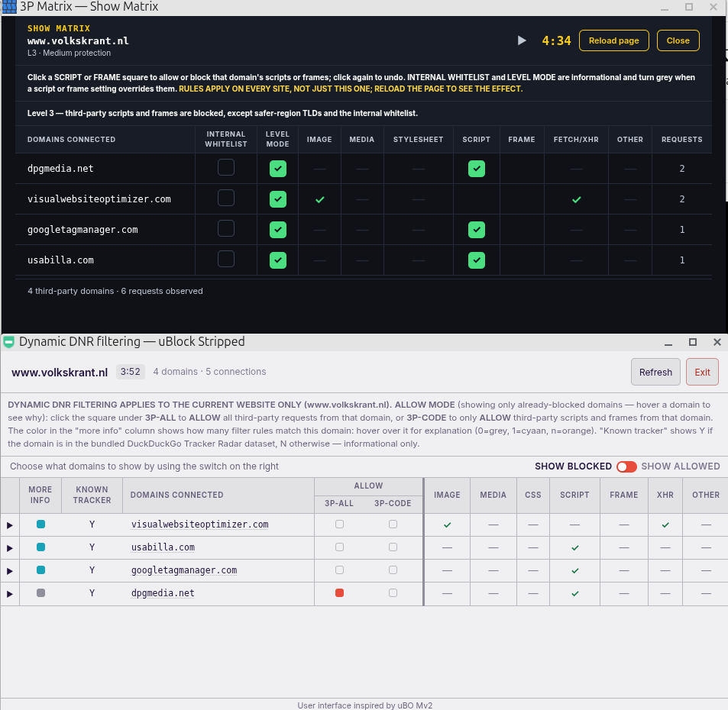Click the cyan more-info square for visualwebsiteoptimizer.com
This screenshot has width=728, height=710.
pyautogui.click(x=40, y=524)
